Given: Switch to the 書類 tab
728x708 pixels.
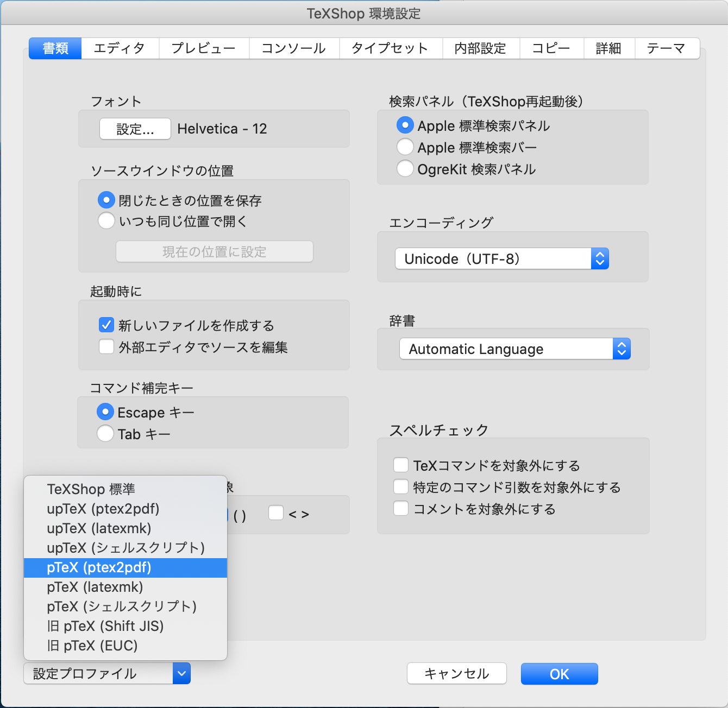Looking at the screenshot, I should point(55,48).
